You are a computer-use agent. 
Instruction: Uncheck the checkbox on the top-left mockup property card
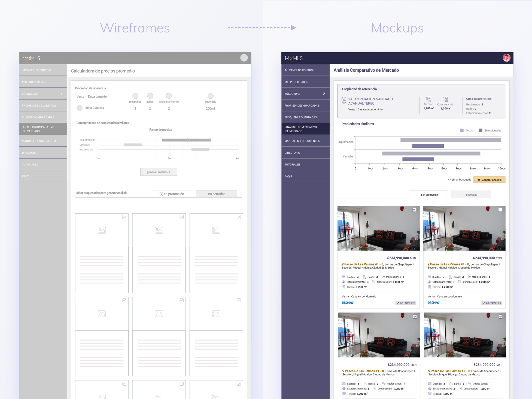[414, 210]
